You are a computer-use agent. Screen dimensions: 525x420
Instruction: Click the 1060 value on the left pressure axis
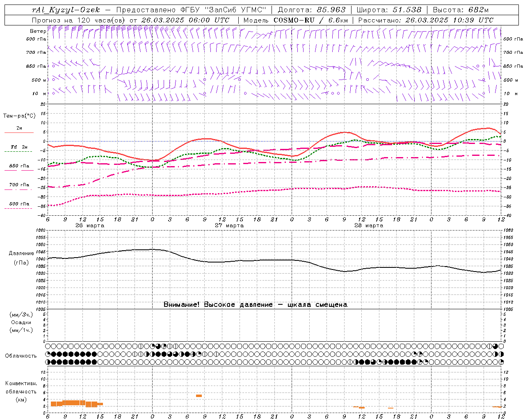(41, 230)
